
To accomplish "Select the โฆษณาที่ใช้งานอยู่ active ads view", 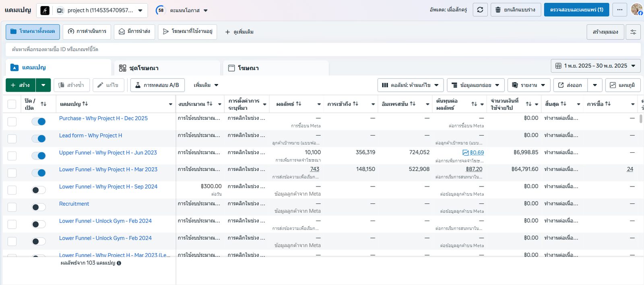I will click(x=188, y=32).
